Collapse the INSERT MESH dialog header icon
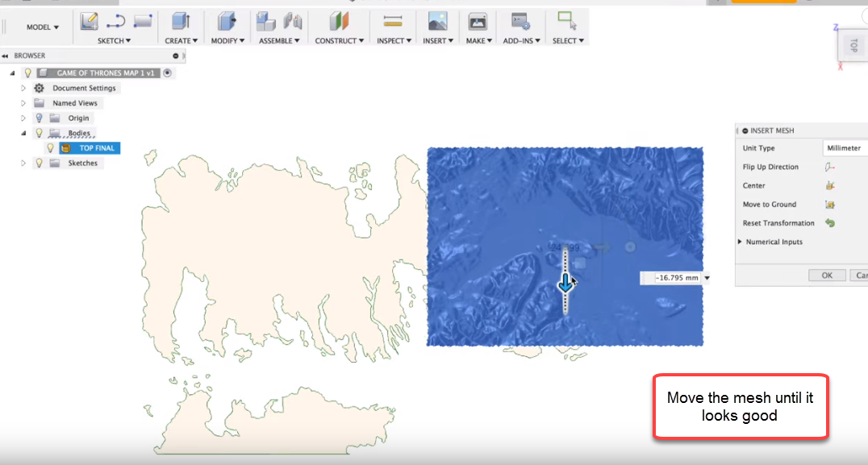This screenshot has height=465, width=868. (x=745, y=131)
